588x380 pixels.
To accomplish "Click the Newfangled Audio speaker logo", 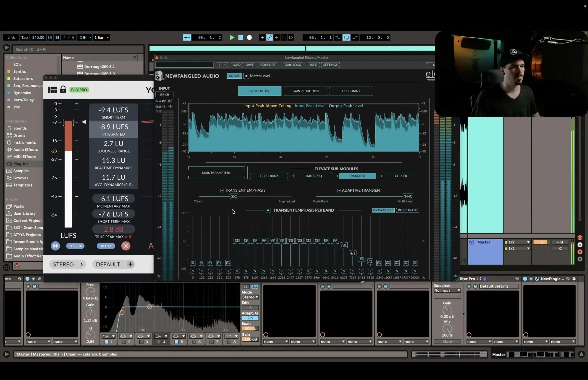I will click(x=159, y=76).
